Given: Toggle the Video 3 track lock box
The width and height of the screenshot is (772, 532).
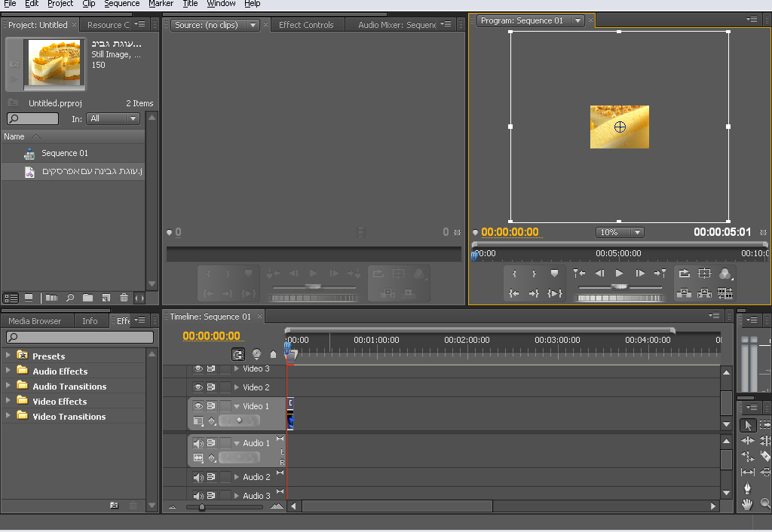Looking at the screenshot, I should pyautogui.click(x=225, y=368).
